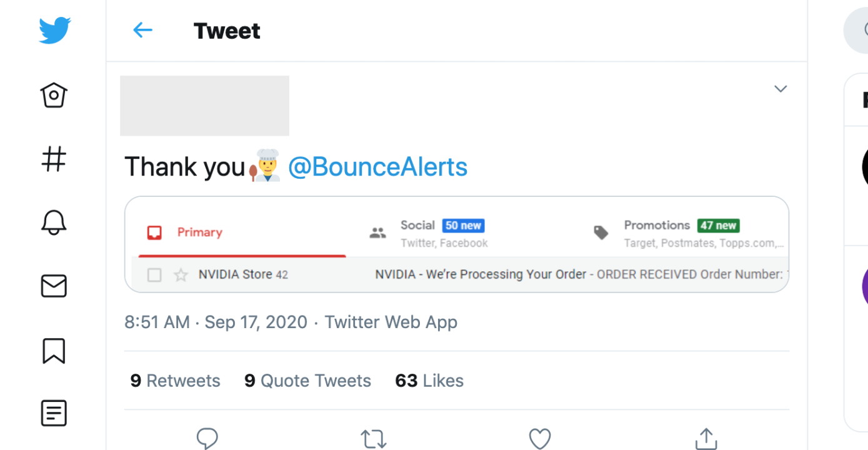Open the @BounceAlerts mention link
This screenshot has width=868, height=450.
tap(377, 167)
